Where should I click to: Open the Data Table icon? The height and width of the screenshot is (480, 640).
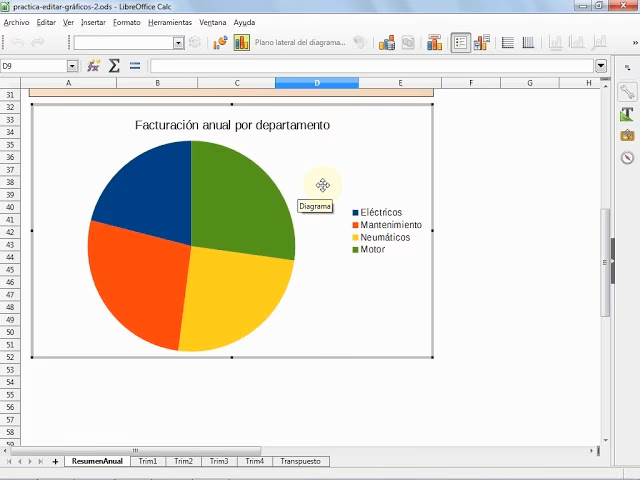tap(408, 42)
